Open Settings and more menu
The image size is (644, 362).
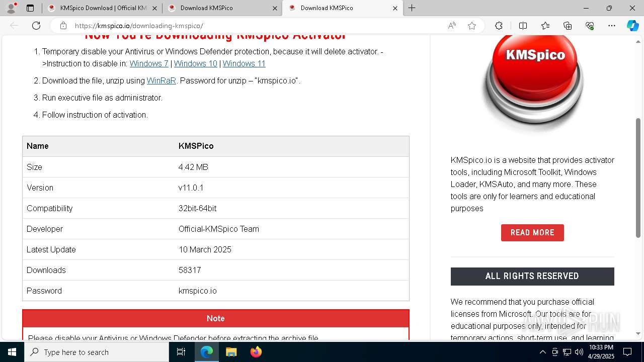pyautogui.click(x=612, y=26)
